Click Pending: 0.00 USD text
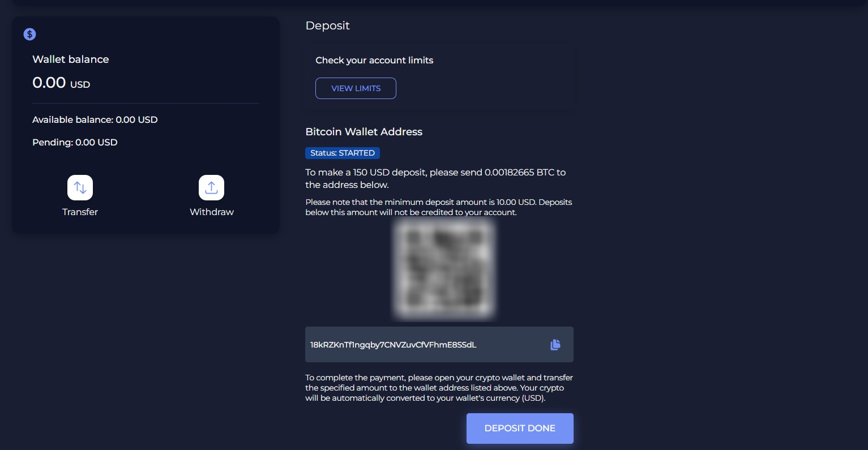Image resolution: width=868 pixels, height=450 pixels. [75, 143]
